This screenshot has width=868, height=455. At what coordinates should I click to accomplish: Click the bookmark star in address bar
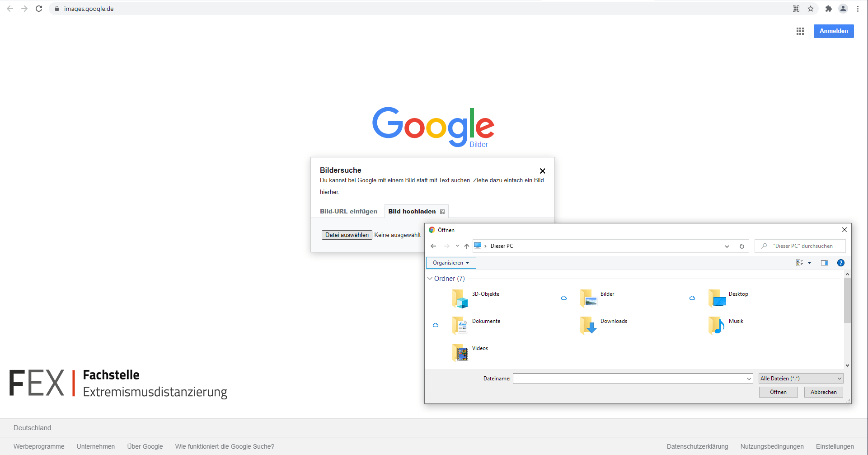(x=811, y=9)
